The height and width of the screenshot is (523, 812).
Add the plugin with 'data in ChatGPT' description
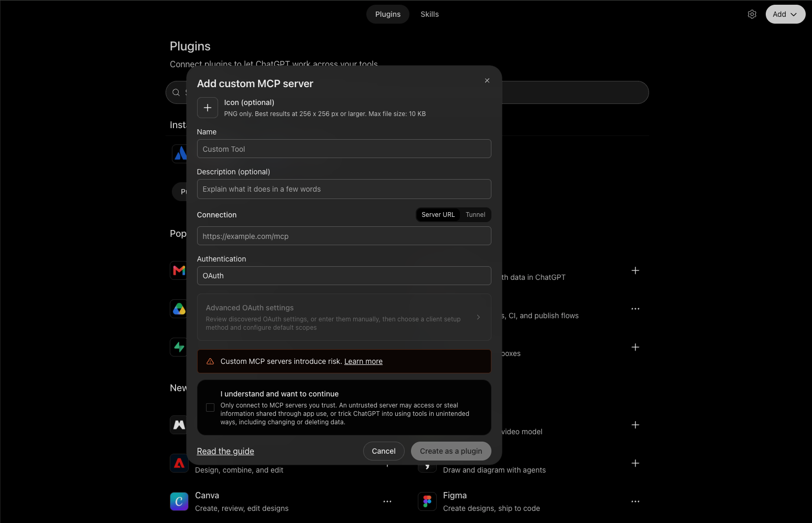pyautogui.click(x=635, y=270)
